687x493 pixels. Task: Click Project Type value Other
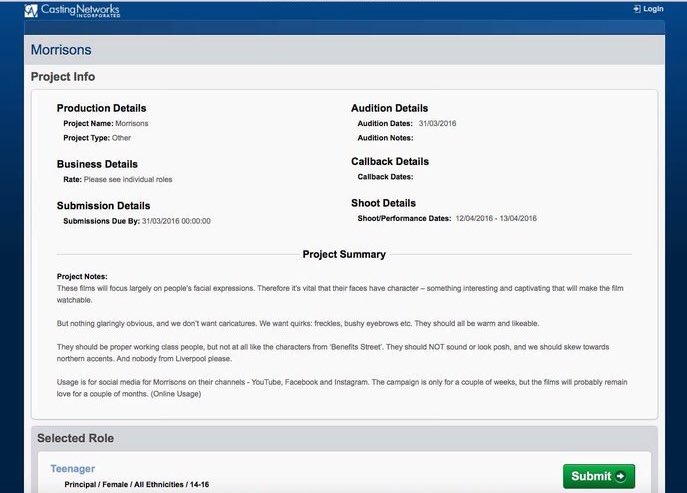coord(121,138)
